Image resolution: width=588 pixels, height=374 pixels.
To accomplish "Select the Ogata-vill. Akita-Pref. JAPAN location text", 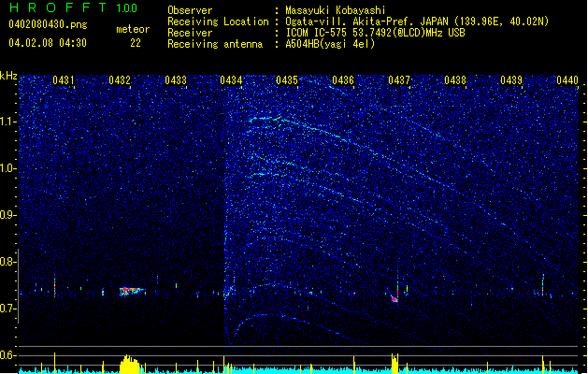I will (417, 22).
